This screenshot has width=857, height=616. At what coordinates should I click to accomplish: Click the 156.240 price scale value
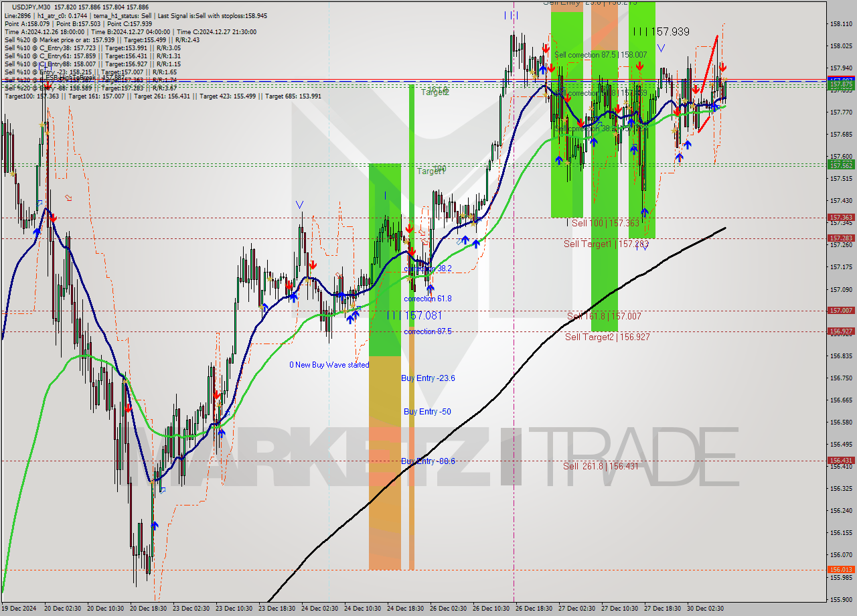pyautogui.click(x=841, y=510)
